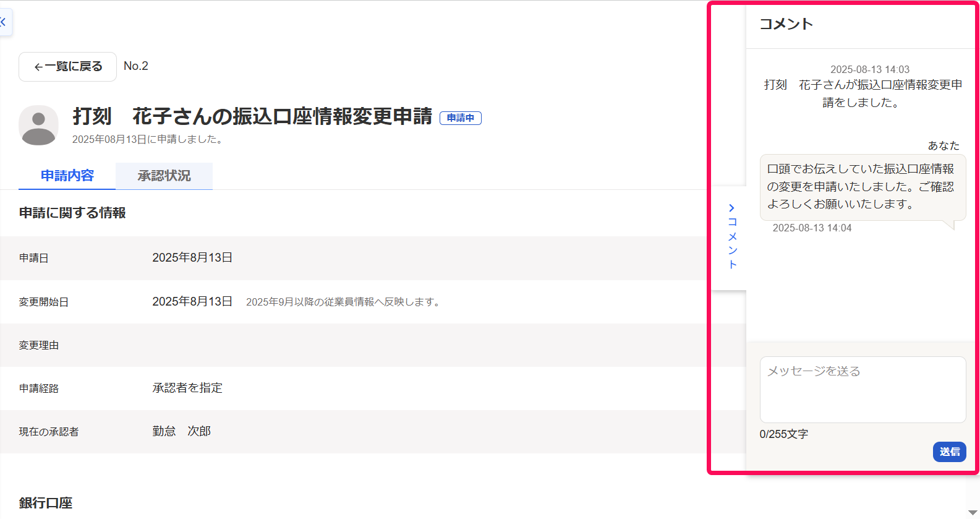Click the 申請経路 row label
Image resolution: width=980 pixels, height=519 pixels.
(38, 388)
